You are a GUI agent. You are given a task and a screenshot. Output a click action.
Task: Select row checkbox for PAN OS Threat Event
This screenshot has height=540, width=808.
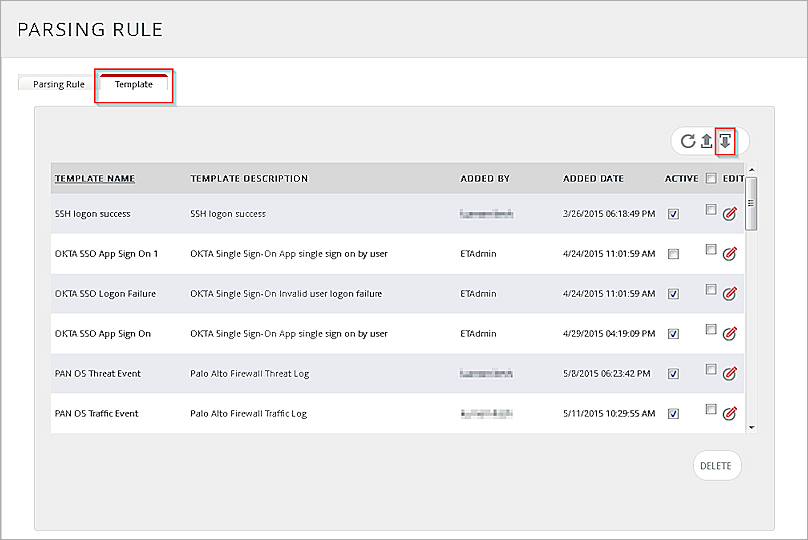710,369
